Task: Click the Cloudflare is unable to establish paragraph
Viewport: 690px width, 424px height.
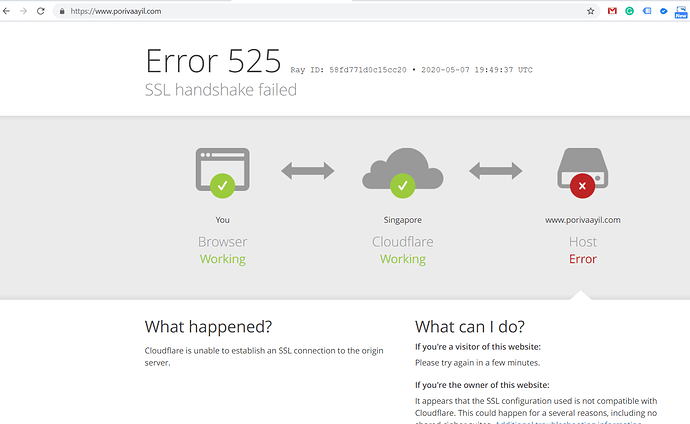Action: (x=264, y=357)
